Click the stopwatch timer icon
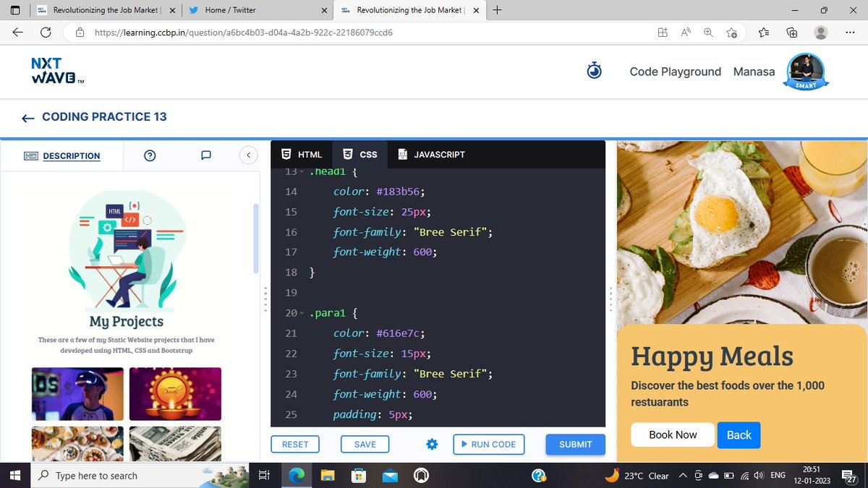 (595, 71)
